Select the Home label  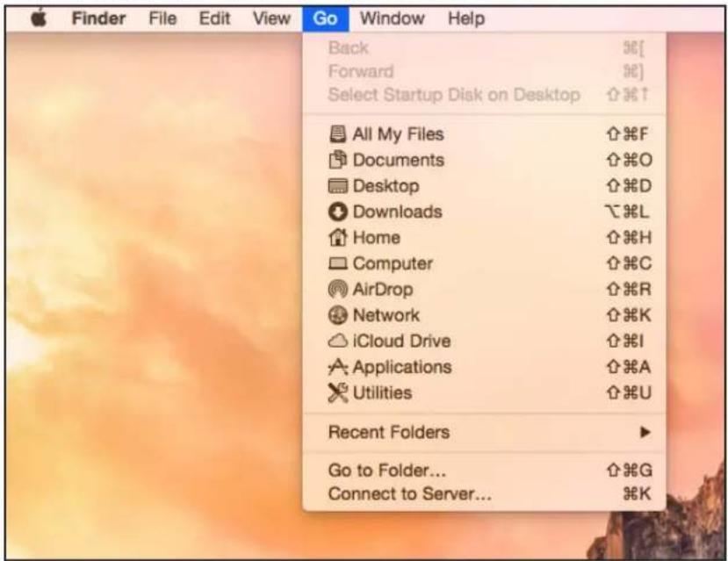pyautogui.click(x=377, y=238)
